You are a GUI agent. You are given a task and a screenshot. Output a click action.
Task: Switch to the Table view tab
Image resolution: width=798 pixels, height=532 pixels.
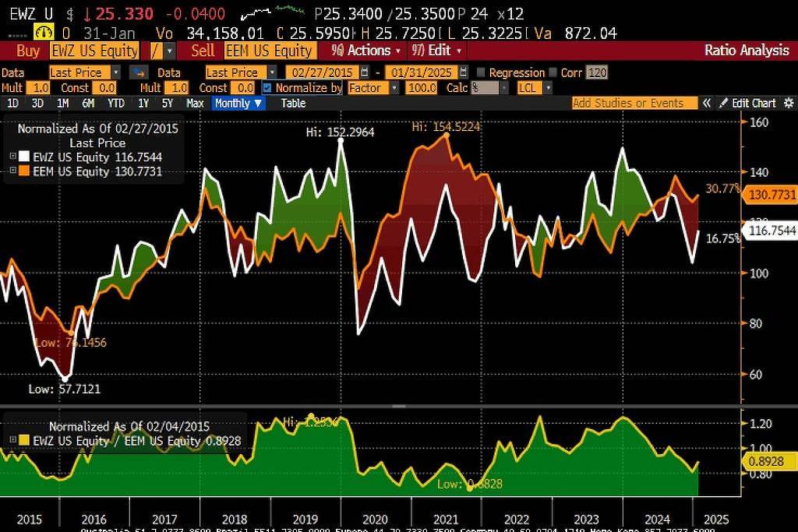click(x=293, y=104)
